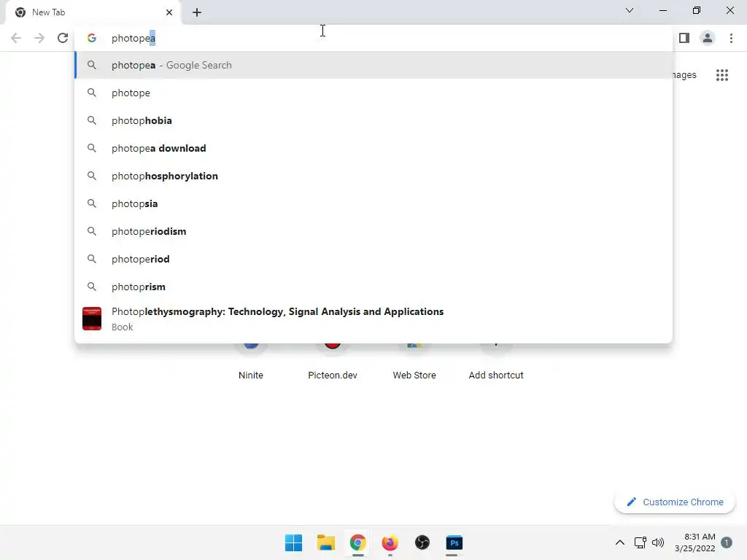Open Photoshop from taskbar
The image size is (747, 560).
[454, 542]
